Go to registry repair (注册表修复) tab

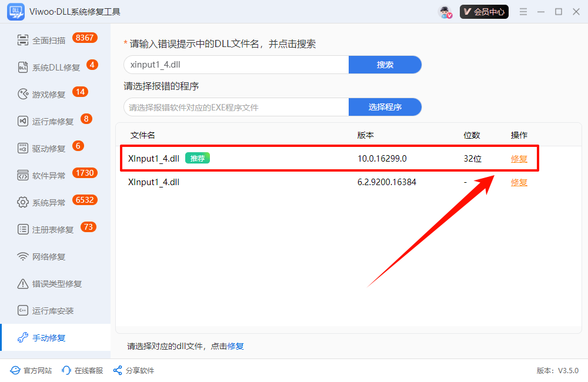click(53, 230)
